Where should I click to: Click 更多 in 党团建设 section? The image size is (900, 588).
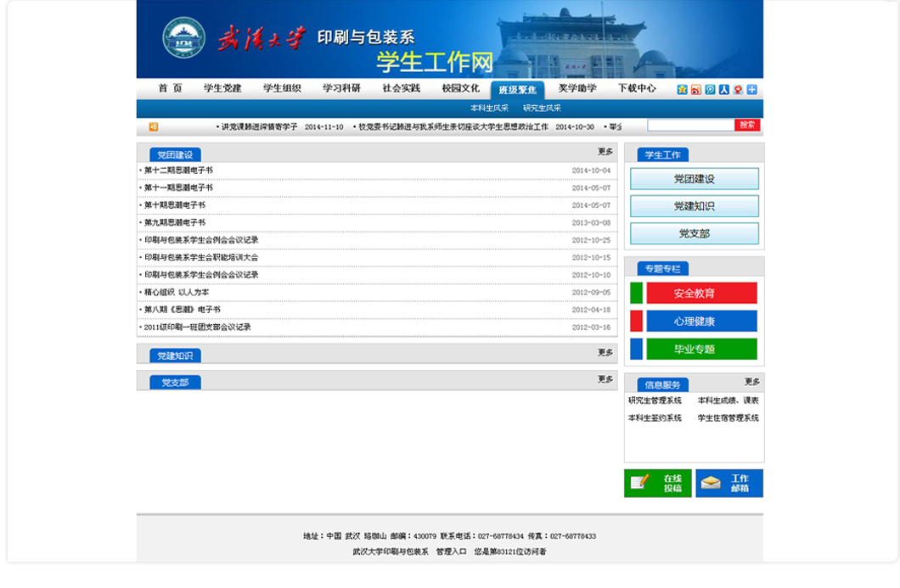tap(605, 151)
